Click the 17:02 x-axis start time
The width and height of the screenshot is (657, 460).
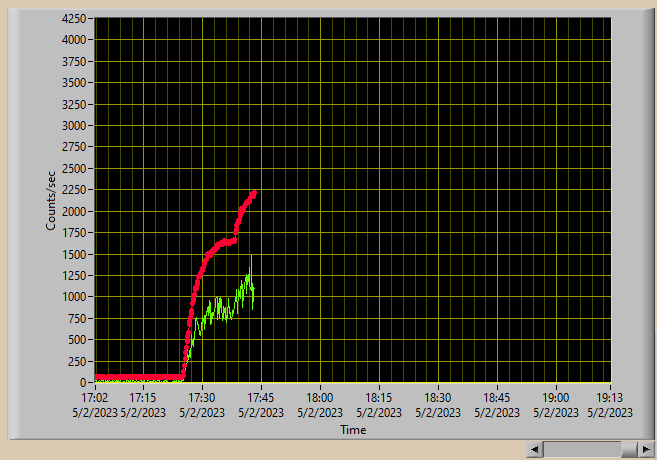[x=95, y=398]
